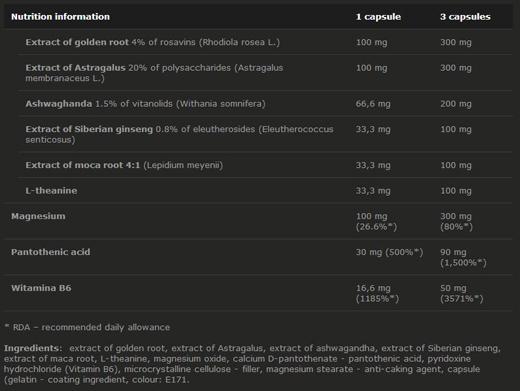Viewport: 520px width, 391px height.
Task: Select the 1 capsule column header
Action: click(x=378, y=17)
